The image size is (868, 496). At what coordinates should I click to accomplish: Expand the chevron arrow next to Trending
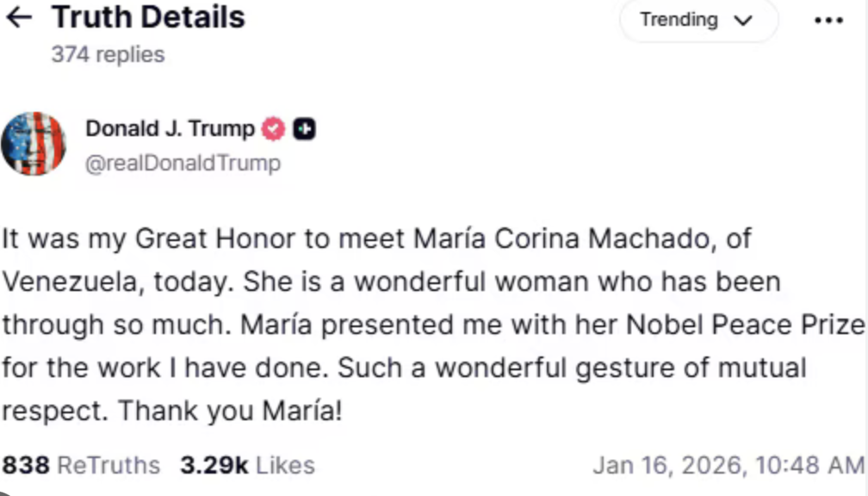pos(743,21)
